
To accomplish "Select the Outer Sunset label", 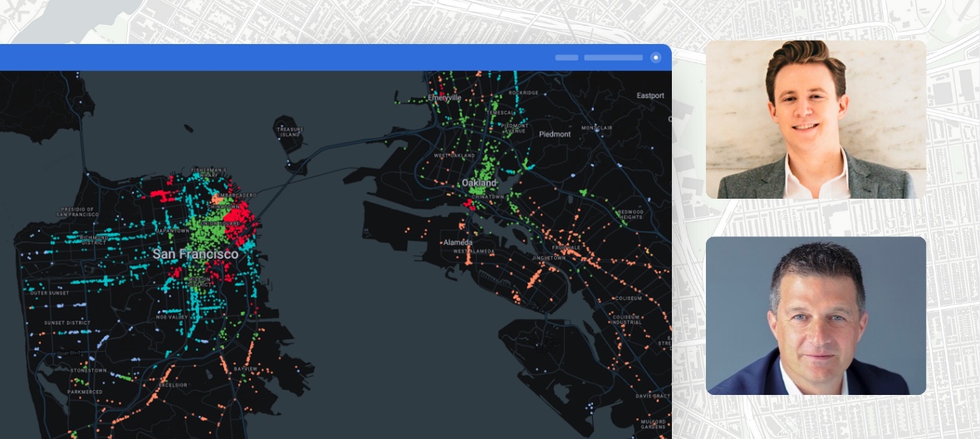I will (47, 293).
